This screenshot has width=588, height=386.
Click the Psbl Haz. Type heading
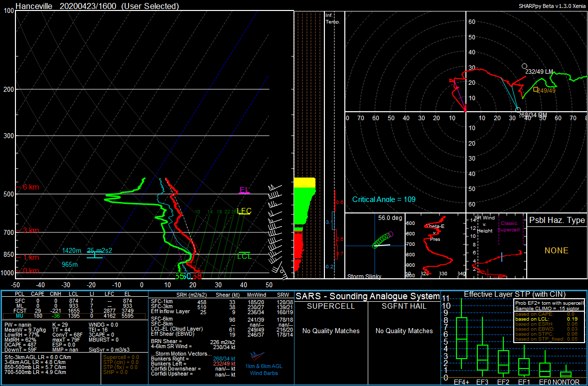(x=557, y=220)
